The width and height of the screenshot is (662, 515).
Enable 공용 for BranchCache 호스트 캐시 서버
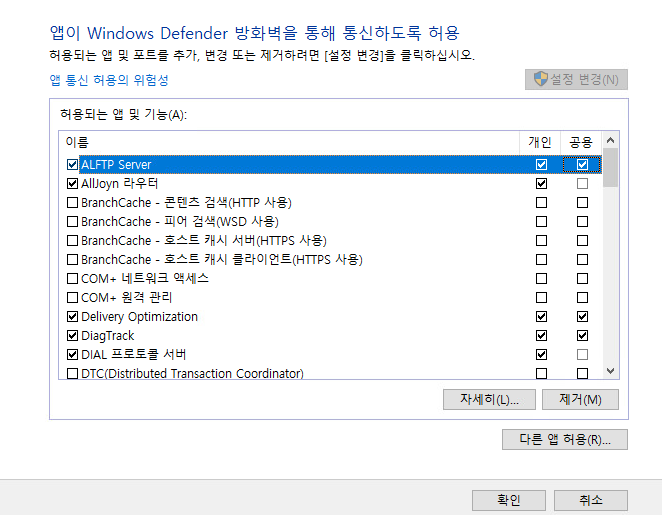coord(582,241)
